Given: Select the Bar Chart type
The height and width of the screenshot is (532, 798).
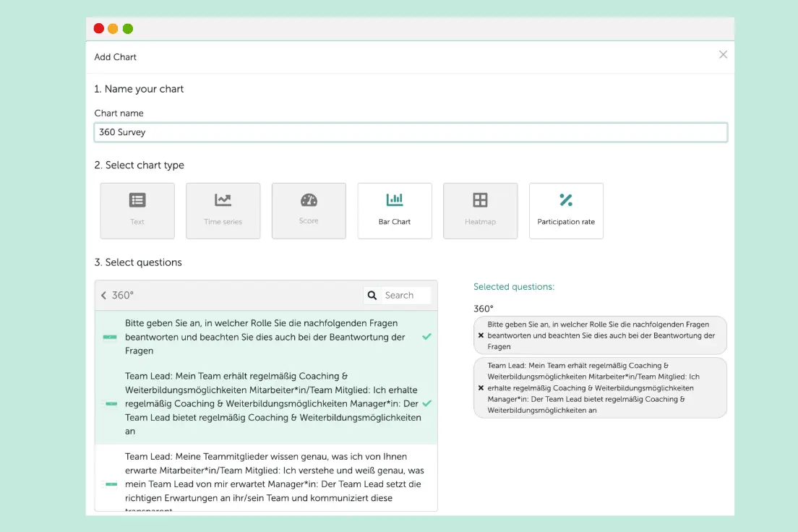Looking at the screenshot, I should [395, 211].
